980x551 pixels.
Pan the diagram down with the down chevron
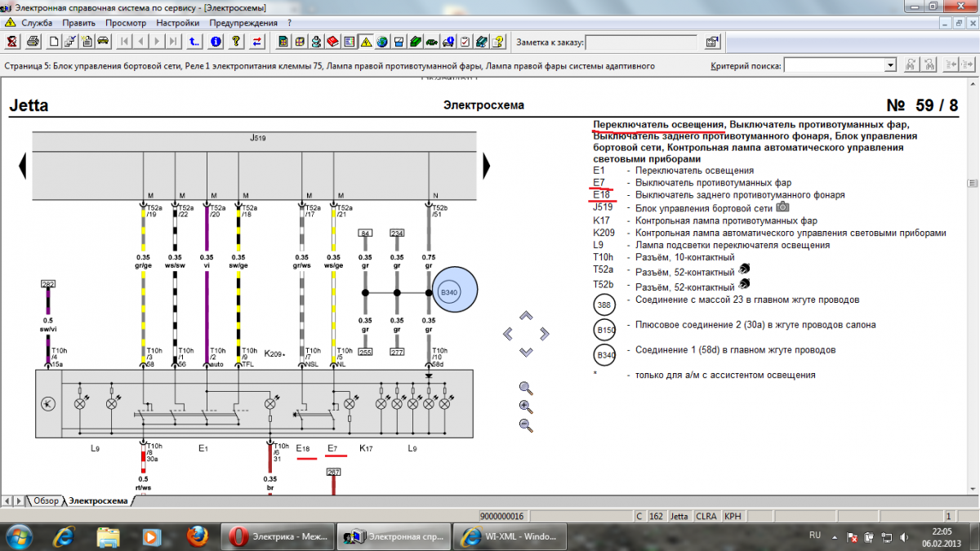[x=526, y=352]
